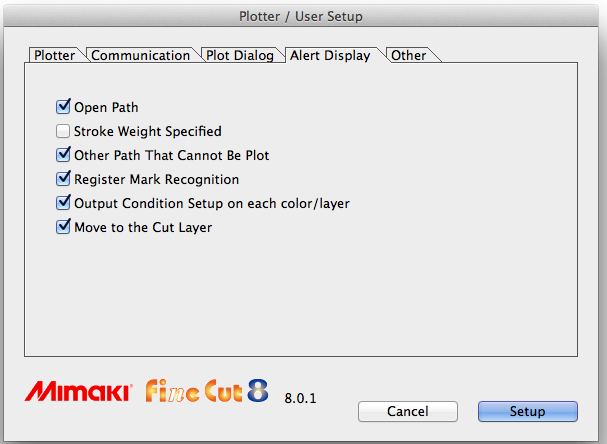Click the Plotter / User Setup title bar
607x444 pixels.
tap(303, 16)
